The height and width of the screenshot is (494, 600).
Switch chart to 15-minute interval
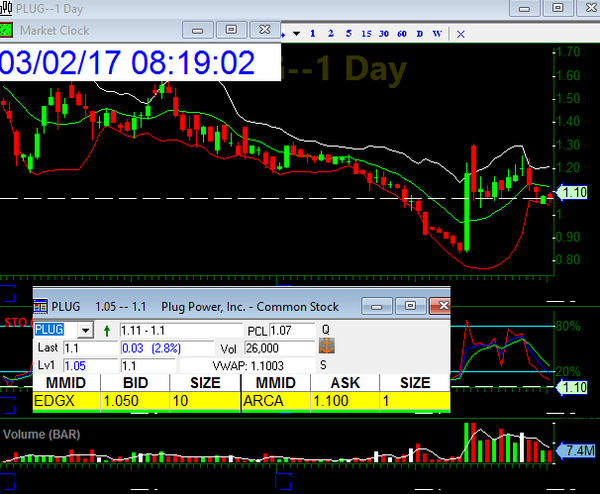point(365,33)
